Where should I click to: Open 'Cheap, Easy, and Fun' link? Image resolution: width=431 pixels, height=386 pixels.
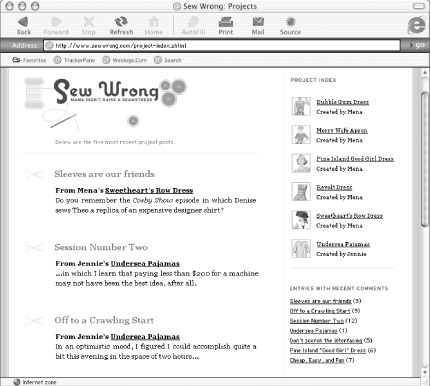[x=317, y=360]
